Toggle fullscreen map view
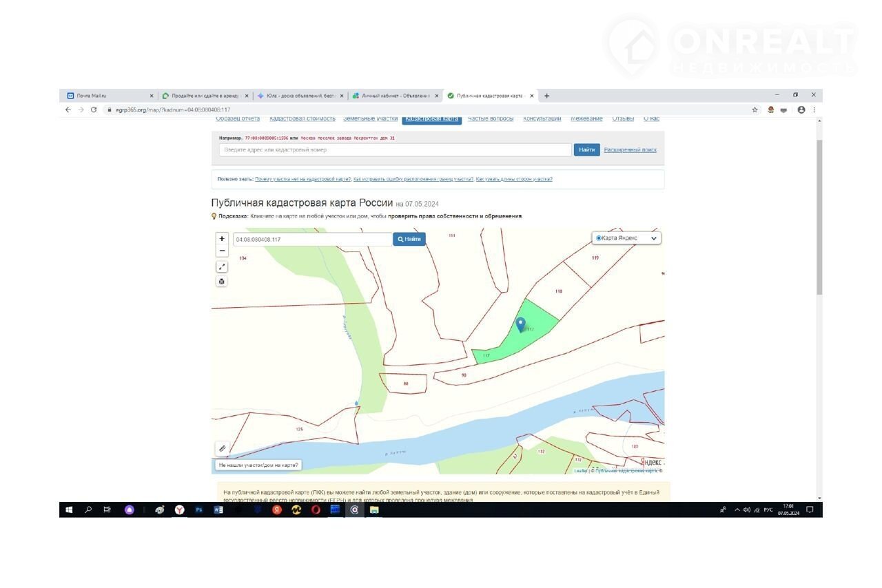 (x=222, y=266)
